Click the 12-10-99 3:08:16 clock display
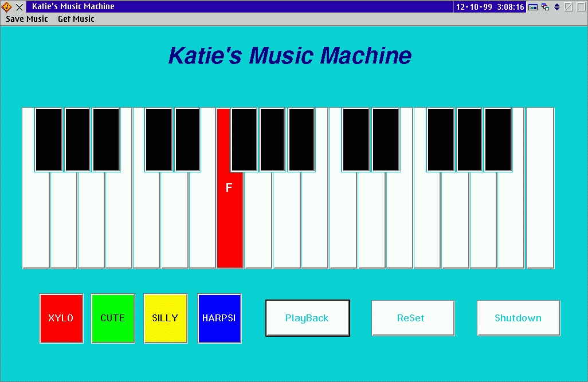Viewport: 588px width, 382px height. point(490,7)
